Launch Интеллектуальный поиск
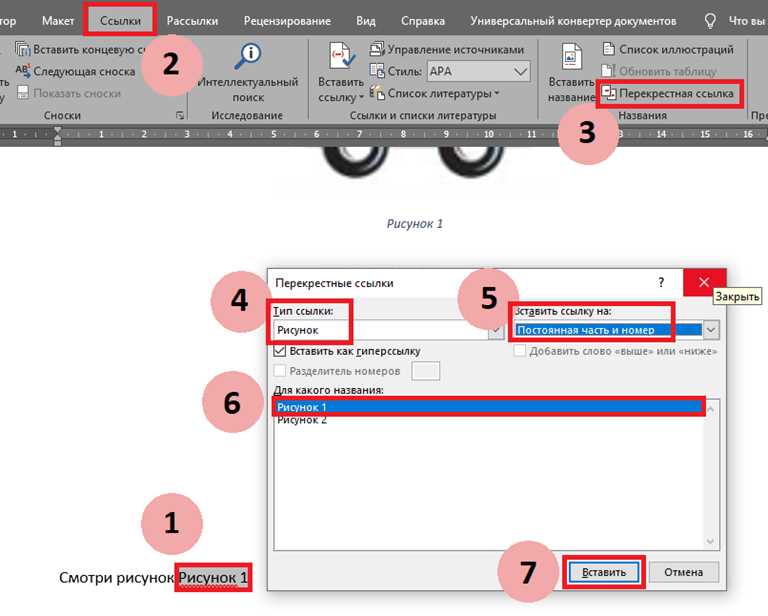This screenshot has width=768, height=616. point(248,72)
